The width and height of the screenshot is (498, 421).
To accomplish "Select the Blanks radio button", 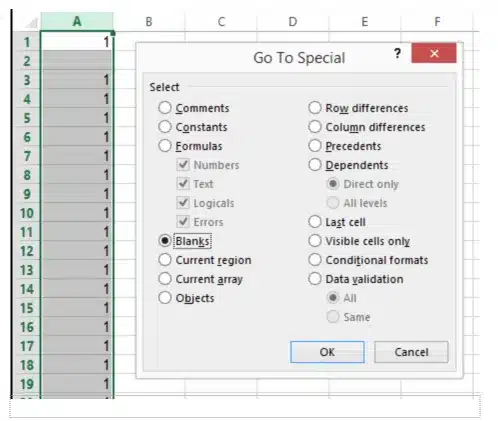I will point(165,241).
